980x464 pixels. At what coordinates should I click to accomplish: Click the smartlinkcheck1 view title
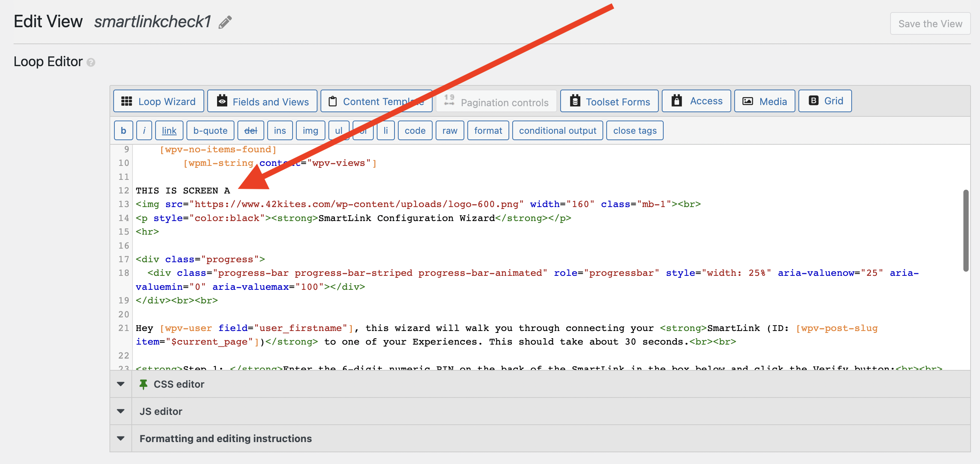click(x=153, y=22)
